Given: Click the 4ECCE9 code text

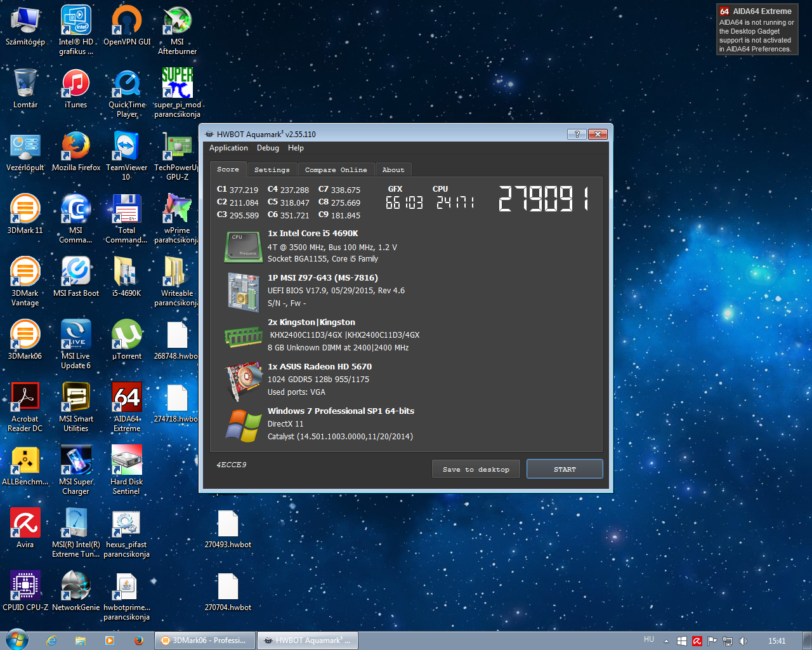Looking at the screenshot, I should 232,465.
